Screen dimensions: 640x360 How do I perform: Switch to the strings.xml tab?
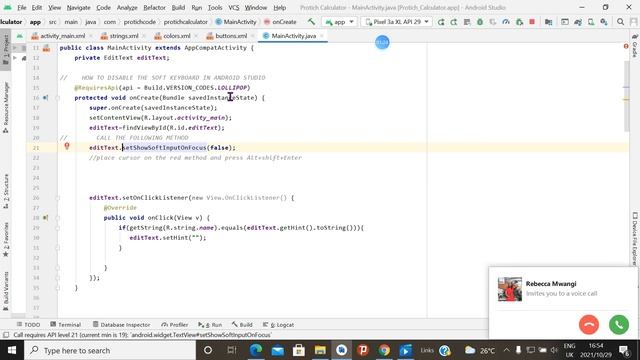pyautogui.click(x=124, y=36)
